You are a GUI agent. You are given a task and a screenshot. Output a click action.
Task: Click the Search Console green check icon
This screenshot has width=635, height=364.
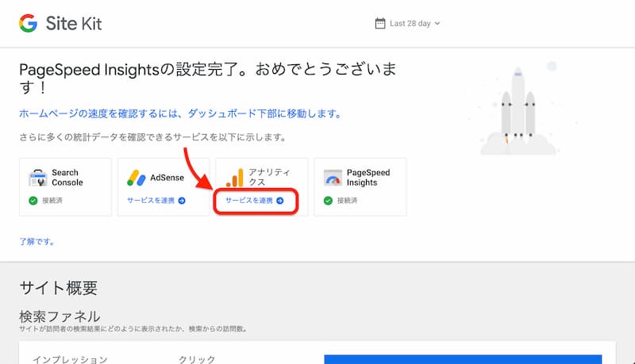[33, 201]
